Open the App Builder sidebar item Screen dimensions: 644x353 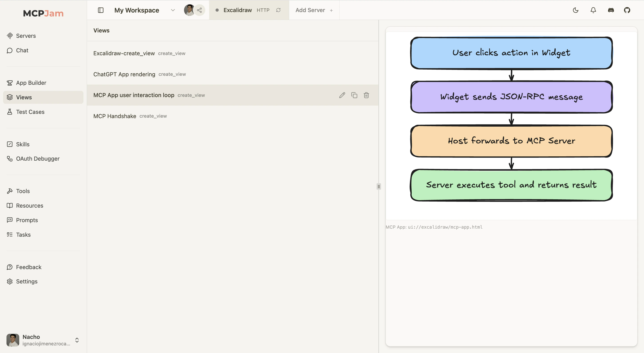pyautogui.click(x=31, y=83)
